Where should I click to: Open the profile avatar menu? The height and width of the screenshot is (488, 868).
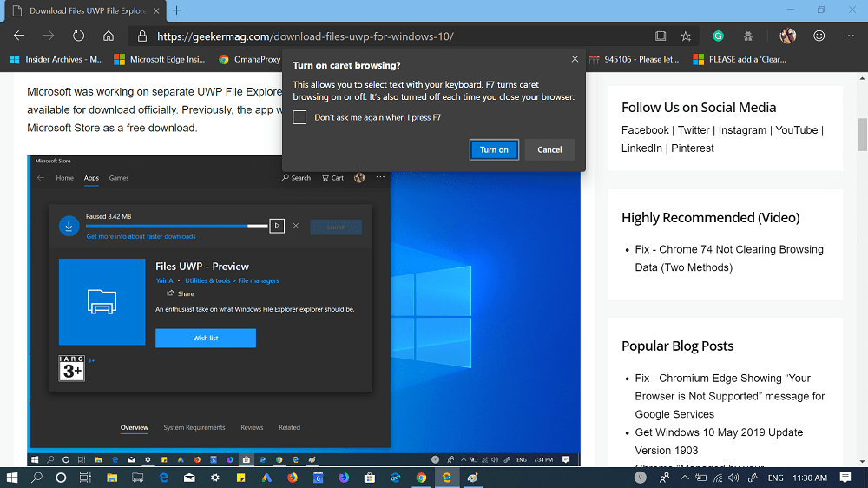pos(788,36)
